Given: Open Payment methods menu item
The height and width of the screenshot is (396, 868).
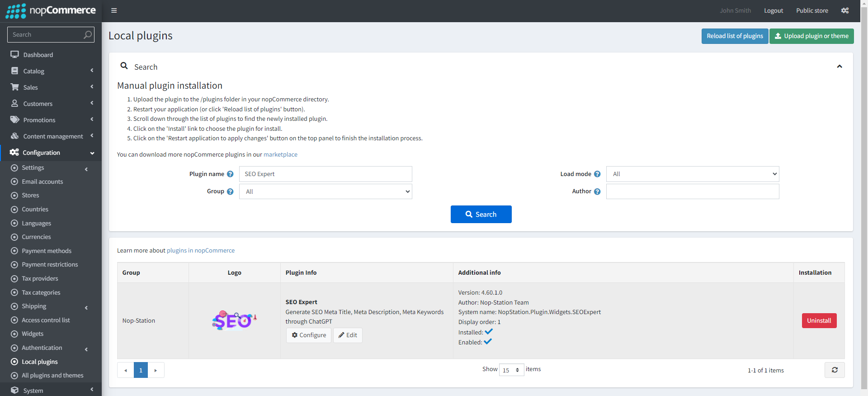Looking at the screenshot, I should coord(47,251).
